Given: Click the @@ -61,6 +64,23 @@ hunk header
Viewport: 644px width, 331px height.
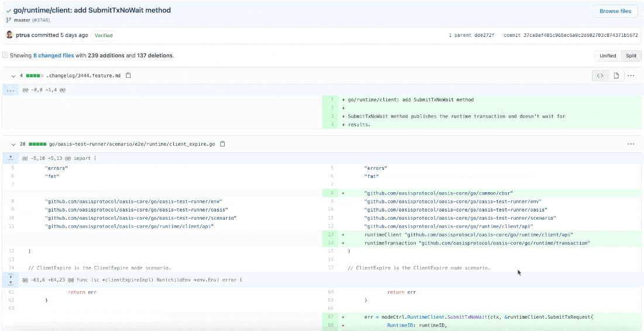Looking at the screenshot, I should coord(132,279).
